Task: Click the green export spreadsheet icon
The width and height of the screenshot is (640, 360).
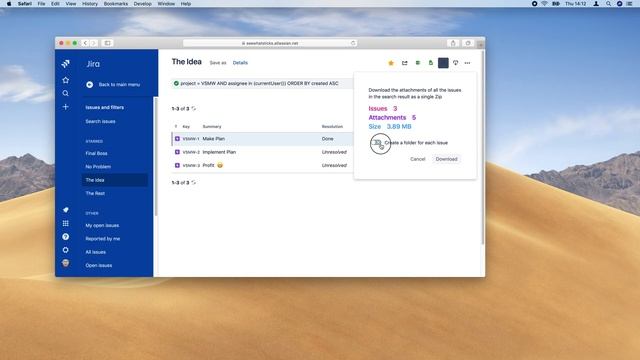Action: tap(418, 63)
